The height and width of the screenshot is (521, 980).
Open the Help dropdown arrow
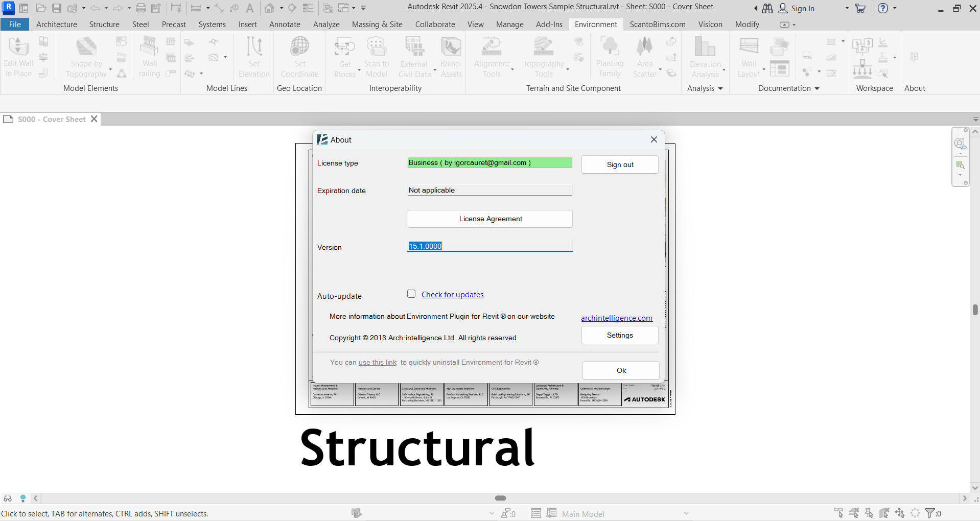[x=895, y=8]
